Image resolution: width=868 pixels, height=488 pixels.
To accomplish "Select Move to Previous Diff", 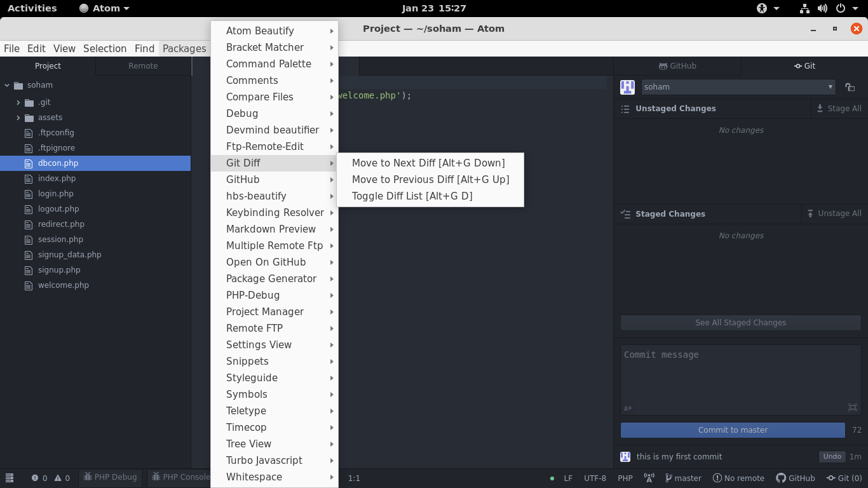I will point(430,179).
